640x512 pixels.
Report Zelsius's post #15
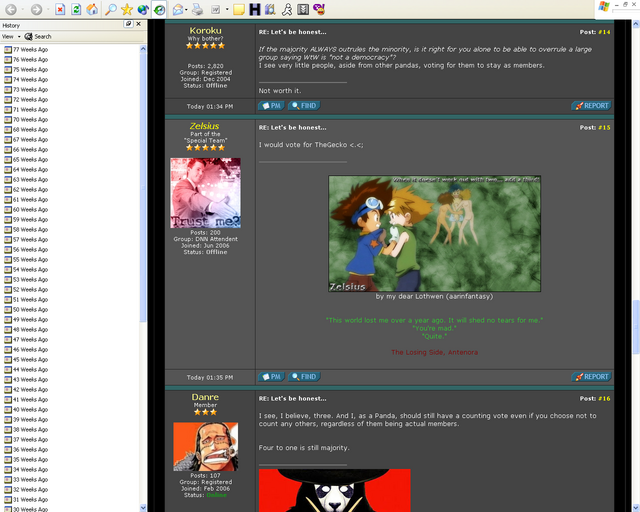[x=591, y=377]
